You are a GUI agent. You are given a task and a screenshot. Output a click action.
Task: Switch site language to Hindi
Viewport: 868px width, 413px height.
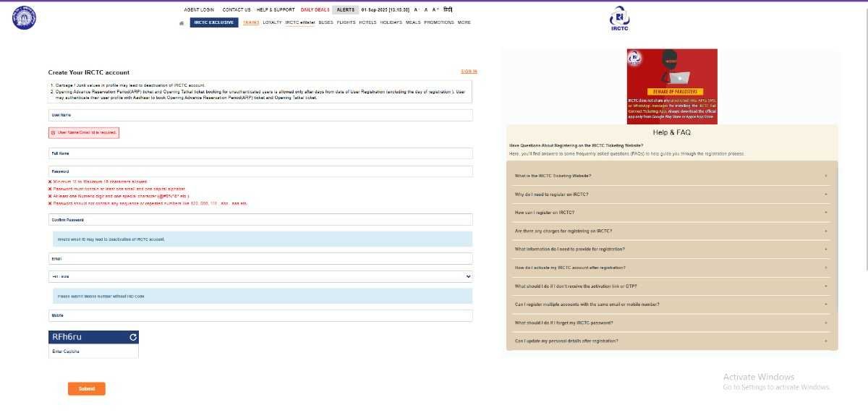448,10
